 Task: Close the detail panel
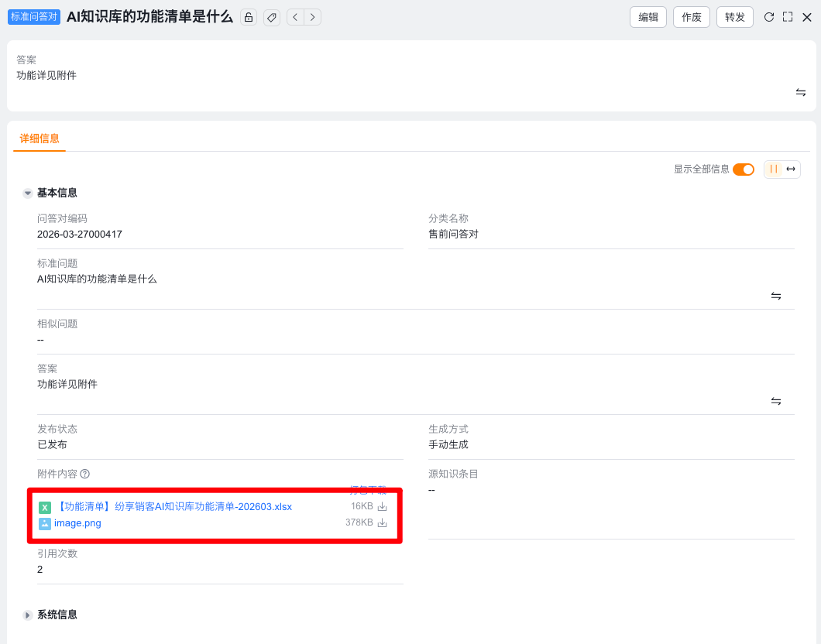pos(807,17)
